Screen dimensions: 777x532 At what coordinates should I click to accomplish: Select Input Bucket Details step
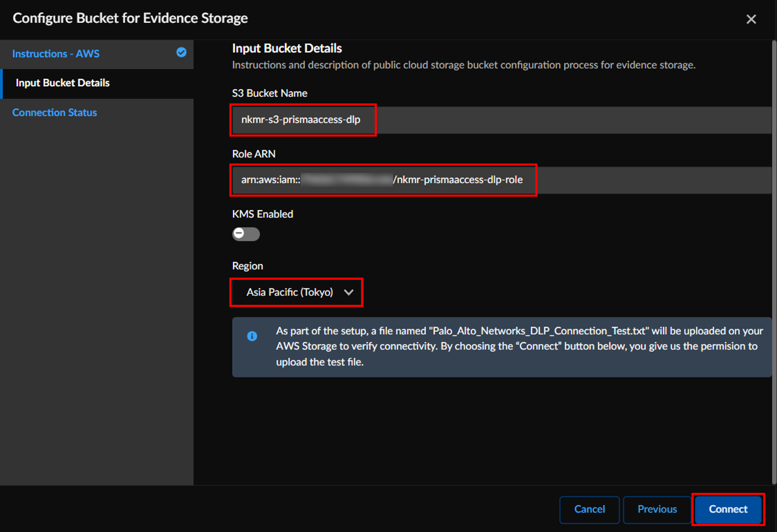[63, 83]
